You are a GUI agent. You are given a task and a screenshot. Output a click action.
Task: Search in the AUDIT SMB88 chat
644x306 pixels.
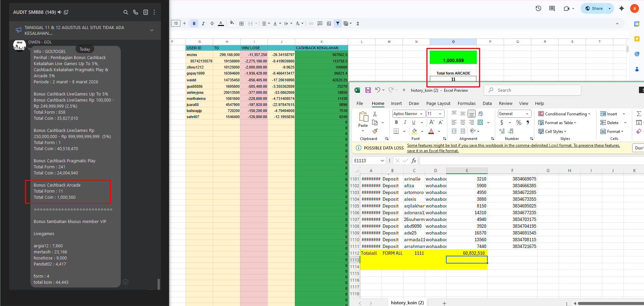tap(125, 12)
